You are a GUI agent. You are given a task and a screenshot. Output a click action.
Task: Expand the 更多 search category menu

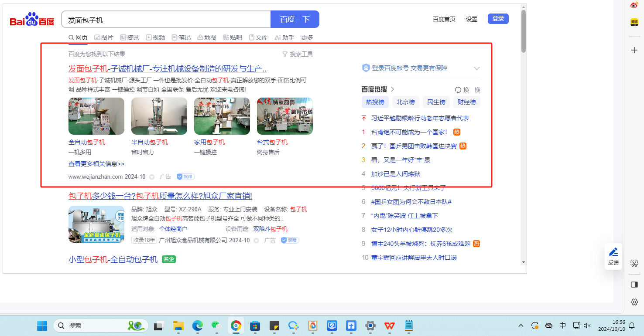point(307,37)
